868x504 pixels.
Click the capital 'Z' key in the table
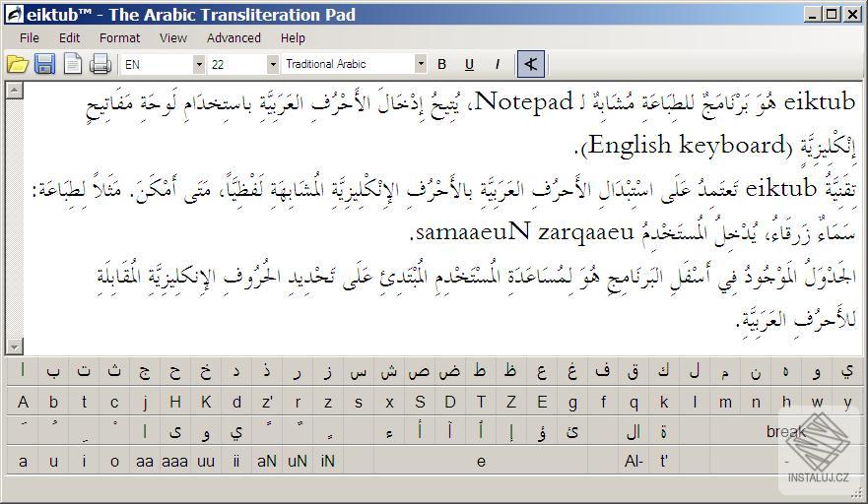coord(511,402)
